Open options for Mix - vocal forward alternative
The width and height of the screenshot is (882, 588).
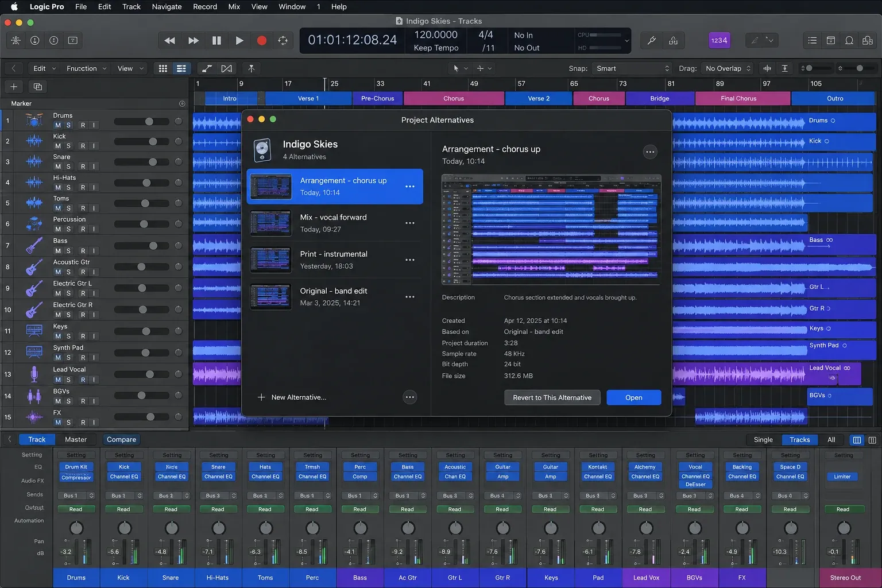point(410,223)
